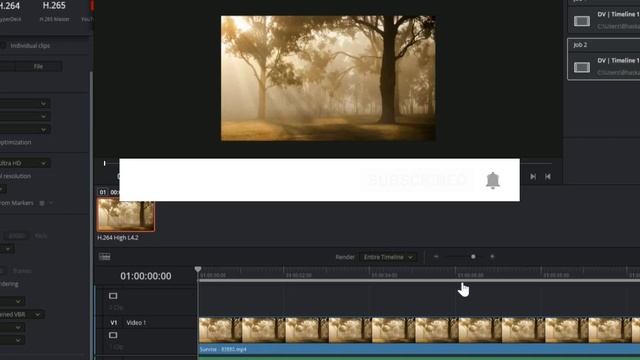
Task: Zoom out the timeline with the minus icon
Action: [x=436, y=257]
